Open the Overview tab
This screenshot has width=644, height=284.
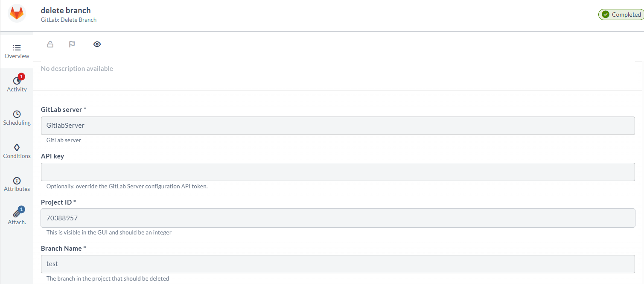[x=17, y=51]
